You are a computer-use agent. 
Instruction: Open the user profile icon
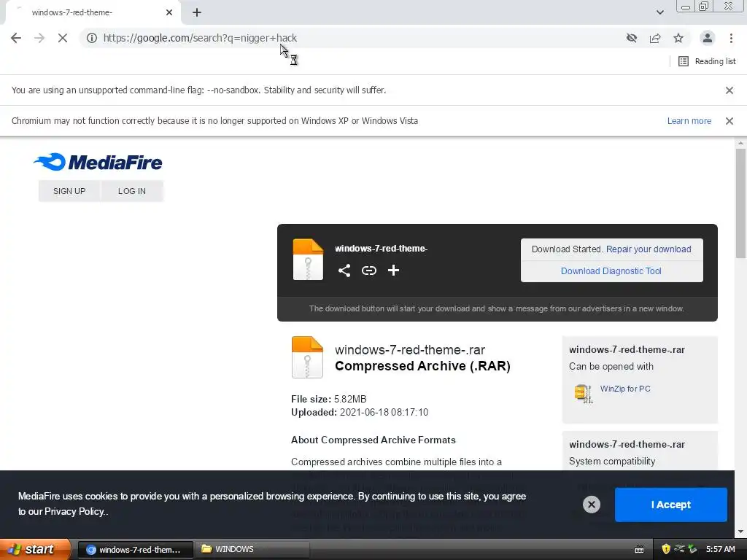point(708,38)
